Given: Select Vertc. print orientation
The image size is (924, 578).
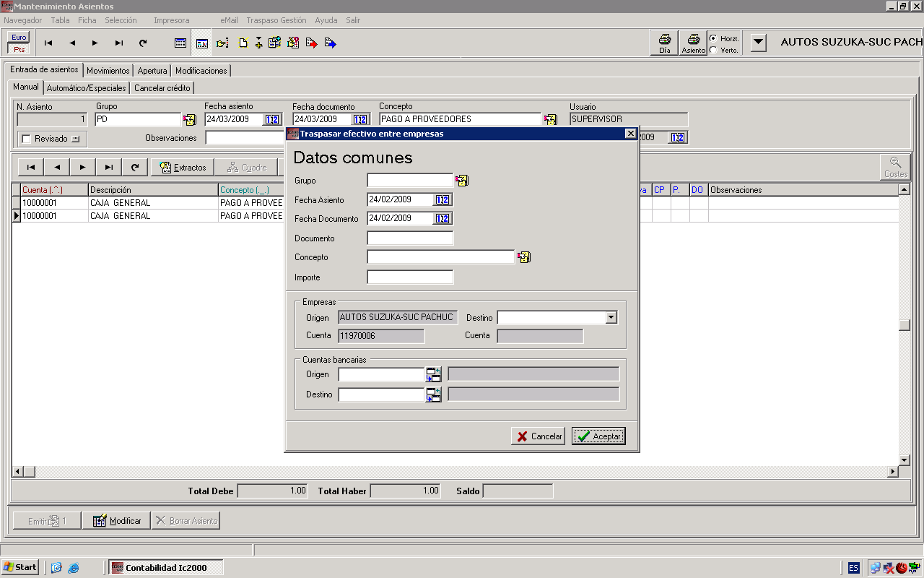Looking at the screenshot, I should (713, 50).
